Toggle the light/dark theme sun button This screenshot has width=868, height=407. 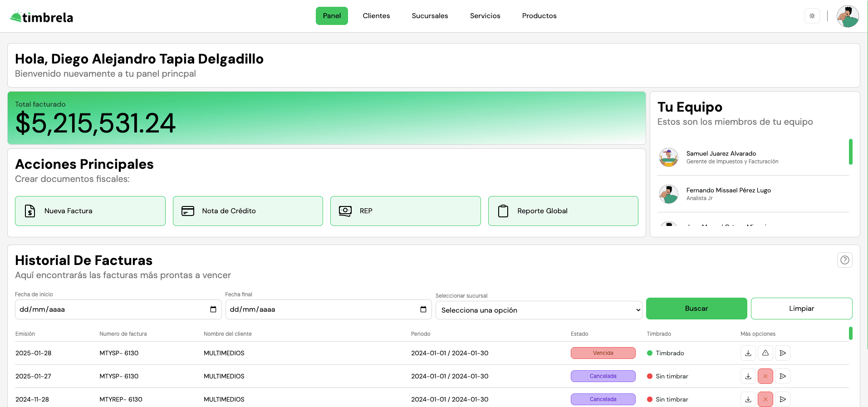pos(812,16)
